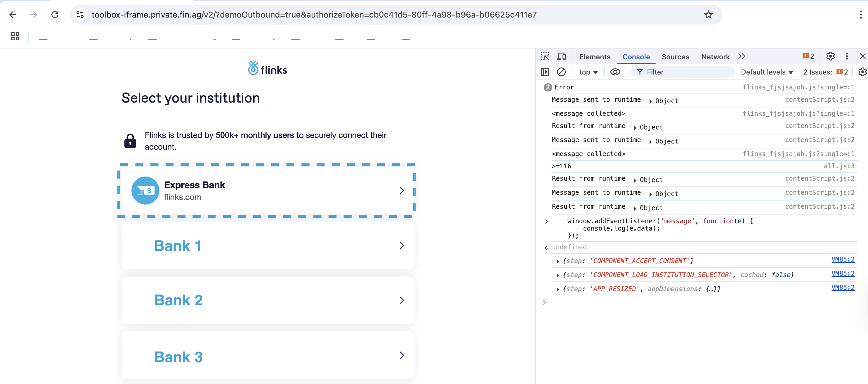Click the inspect element picker icon
This screenshot has width=868, height=384.
coord(545,56)
